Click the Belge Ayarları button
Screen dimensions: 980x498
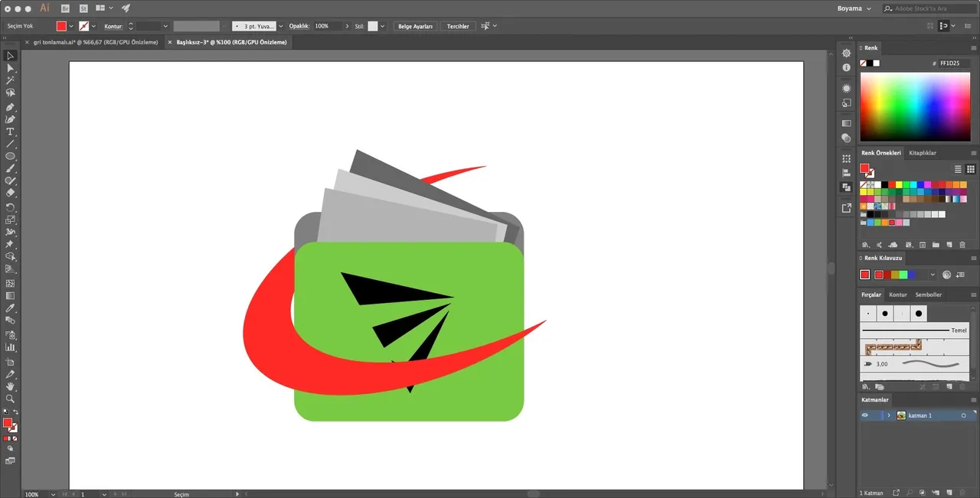(x=416, y=26)
